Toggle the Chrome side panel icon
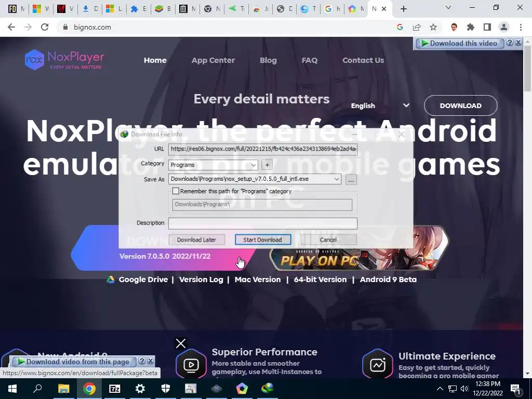 (x=487, y=27)
